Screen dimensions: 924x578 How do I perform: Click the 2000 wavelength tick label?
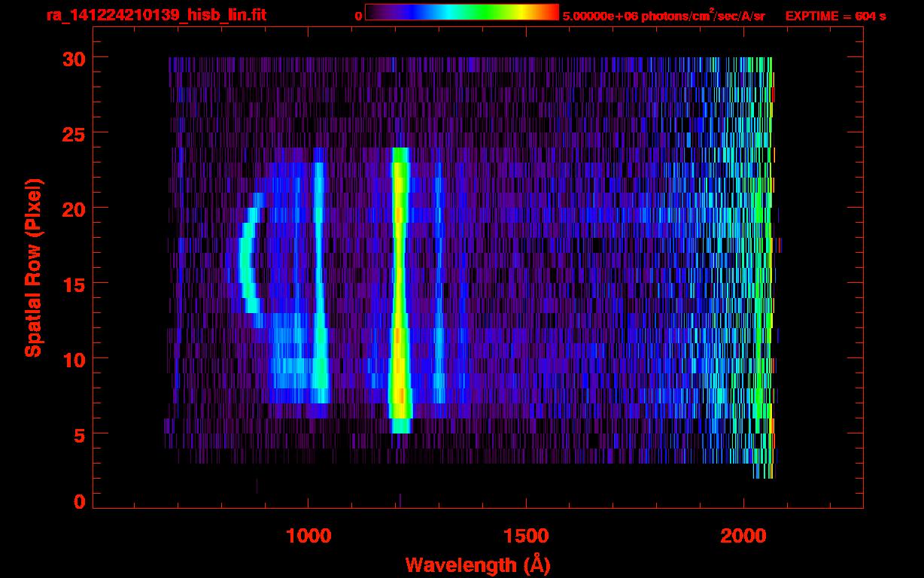coord(743,536)
